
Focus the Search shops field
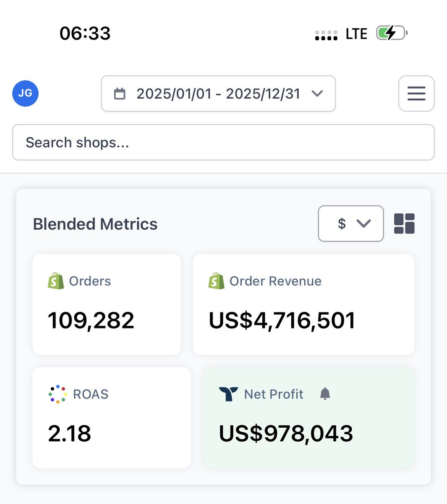pyautogui.click(x=223, y=142)
